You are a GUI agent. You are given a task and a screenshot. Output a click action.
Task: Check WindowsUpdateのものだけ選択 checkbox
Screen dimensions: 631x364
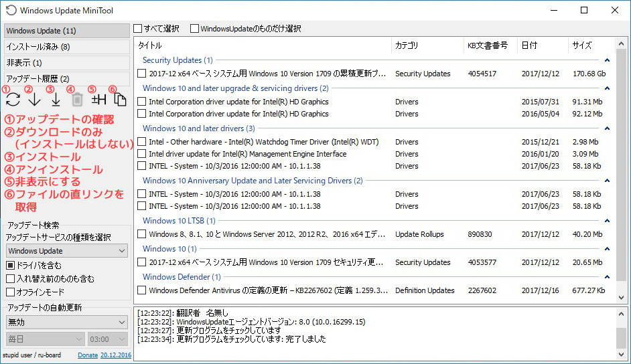click(x=195, y=29)
